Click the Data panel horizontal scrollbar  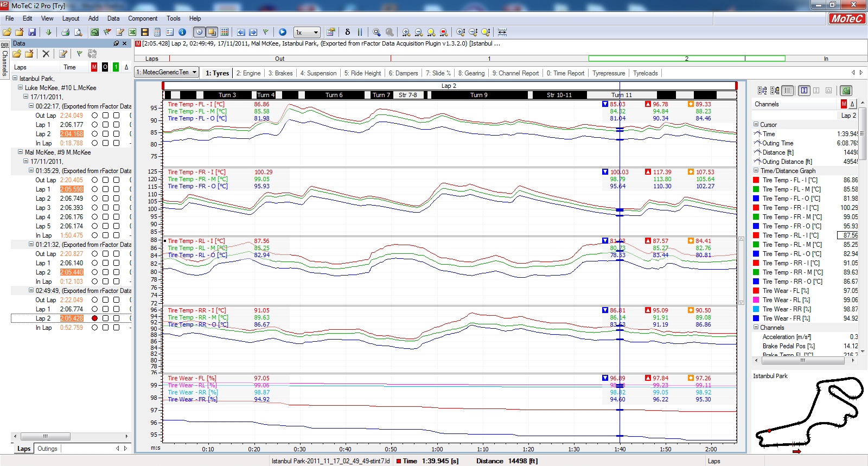(71, 436)
